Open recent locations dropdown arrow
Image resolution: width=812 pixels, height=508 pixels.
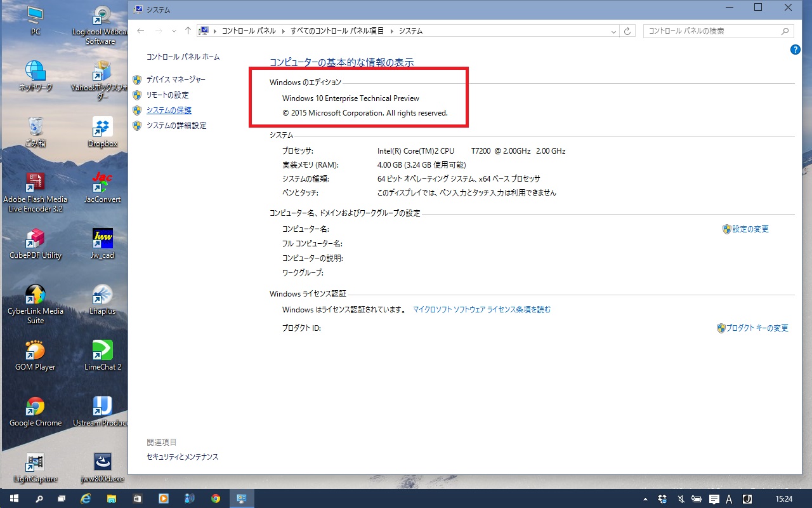pos(174,31)
